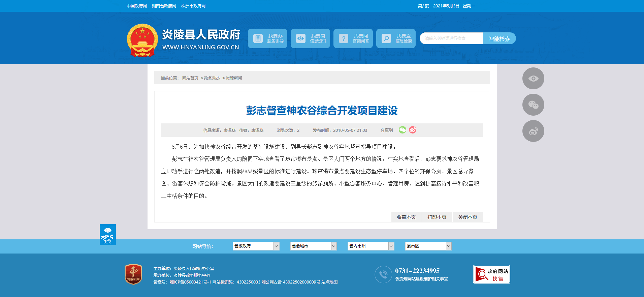The height and width of the screenshot is (297, 644).
Task: Open 无障碍浏览 accessibility mode
Action: coord(108,235)
